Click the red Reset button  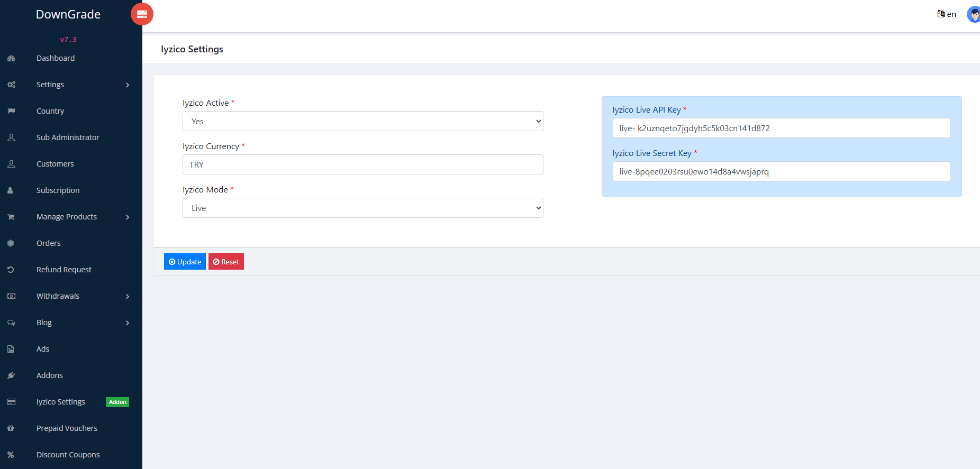click(226, 262)
